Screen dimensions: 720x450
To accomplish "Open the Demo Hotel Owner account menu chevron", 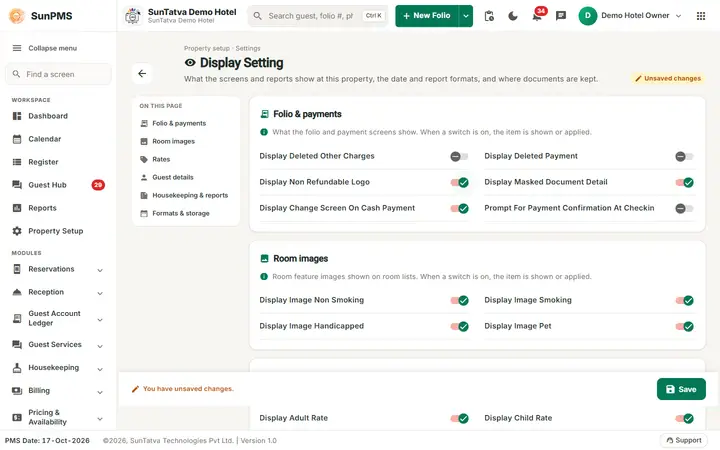I will click(x=678, y=16).
